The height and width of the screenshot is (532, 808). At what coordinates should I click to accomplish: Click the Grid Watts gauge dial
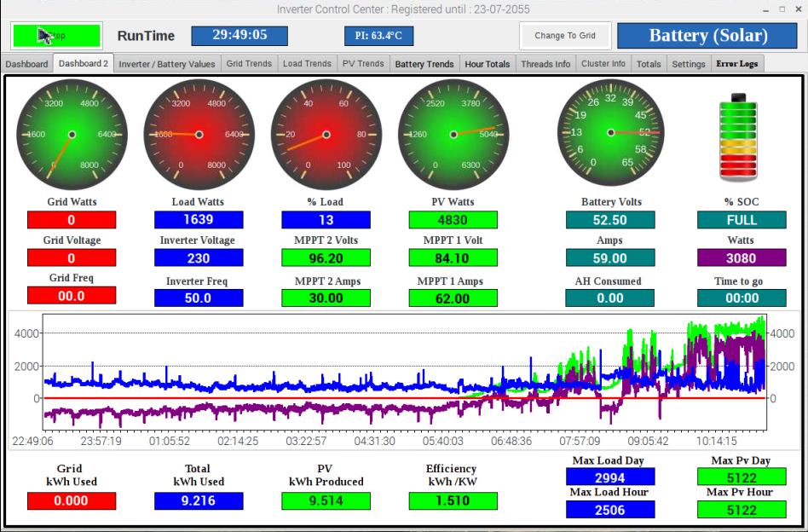[72, 135]
